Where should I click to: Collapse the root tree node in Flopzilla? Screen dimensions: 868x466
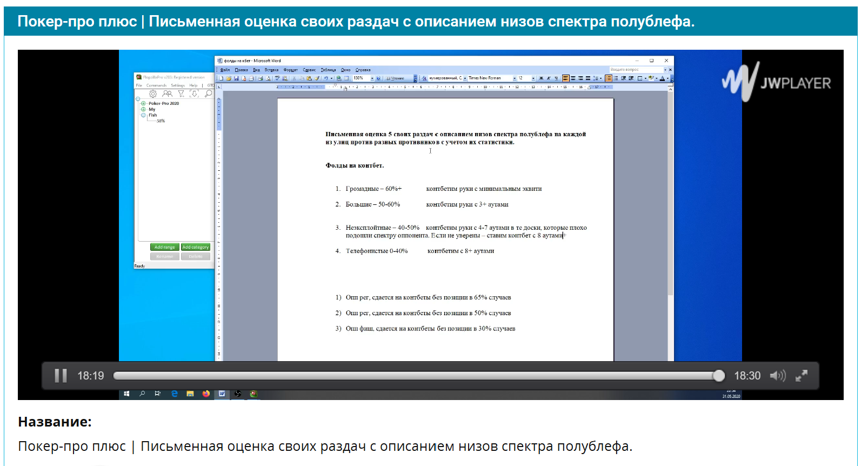point(138,99)
